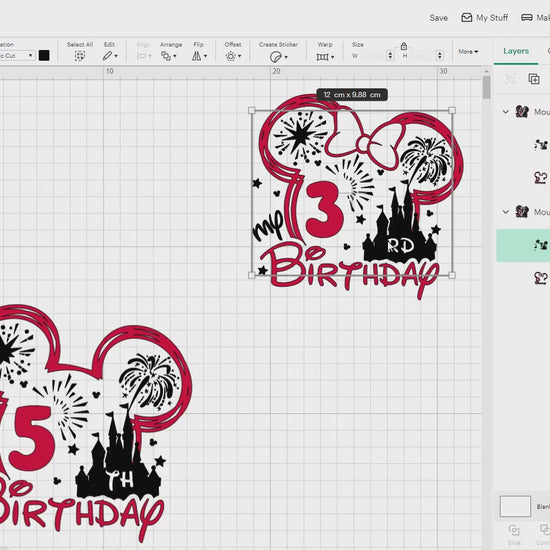Screen dimensions: 550x550
Task: Click the My Stuff envelope icon
Action: coord(467,18)
